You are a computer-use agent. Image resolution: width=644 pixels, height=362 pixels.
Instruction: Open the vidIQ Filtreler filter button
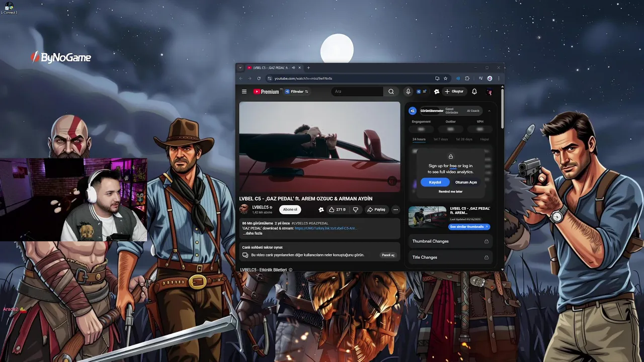(x=297, y=92)
